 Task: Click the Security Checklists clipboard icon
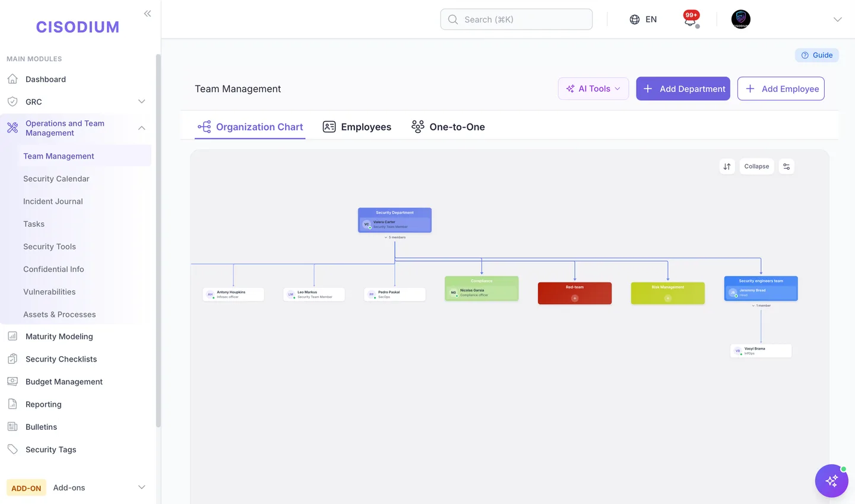click(x=12, y=359)
